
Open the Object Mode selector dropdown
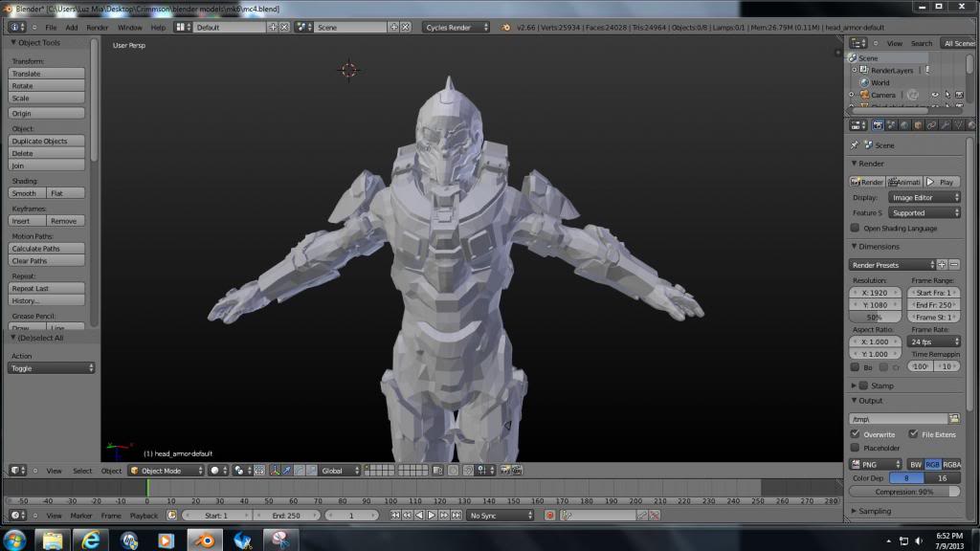[x=166, y=471]
